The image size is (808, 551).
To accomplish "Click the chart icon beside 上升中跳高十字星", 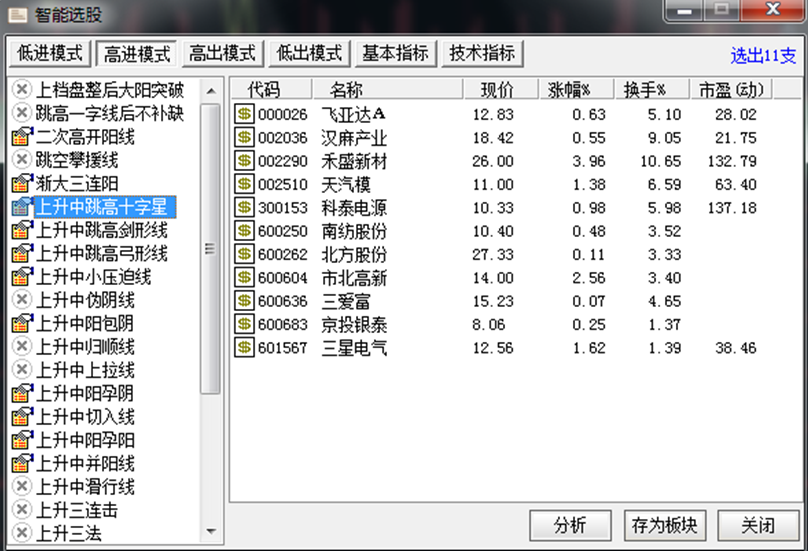I will tap(22, 207).
